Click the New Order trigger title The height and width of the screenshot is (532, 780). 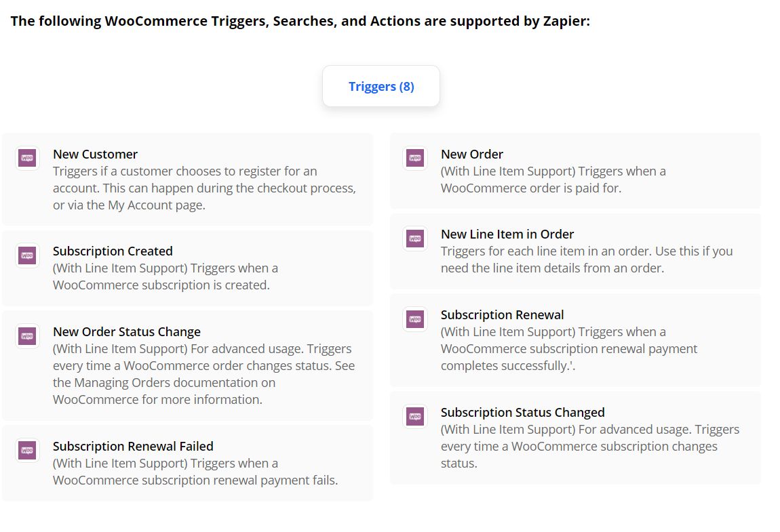click(472, 155)
